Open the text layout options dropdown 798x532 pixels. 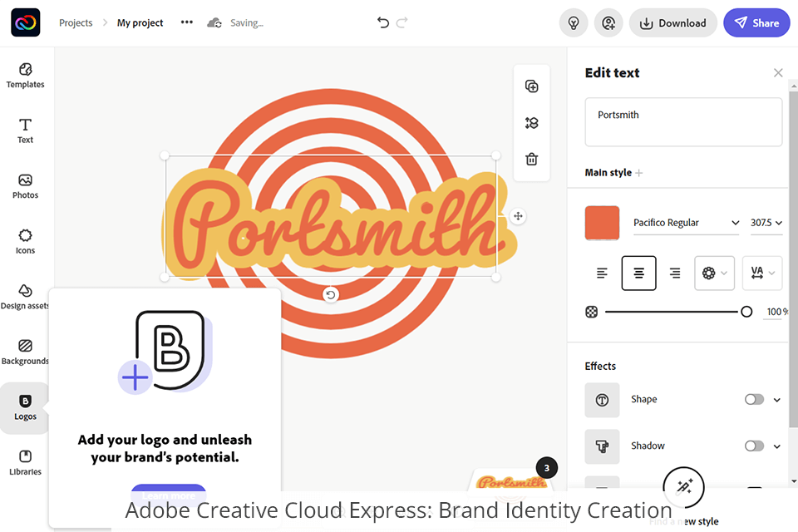pos(715,273)
